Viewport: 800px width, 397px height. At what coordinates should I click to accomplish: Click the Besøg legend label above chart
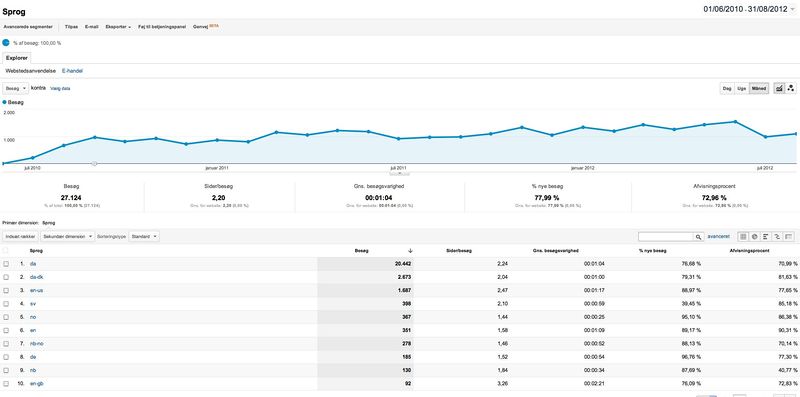point(13,102)
